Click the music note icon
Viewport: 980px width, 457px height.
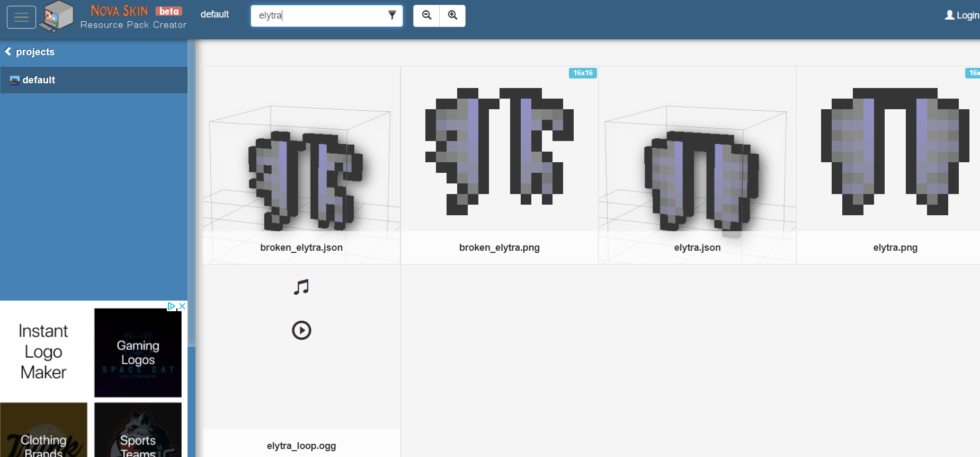click(x=301, y=287)
